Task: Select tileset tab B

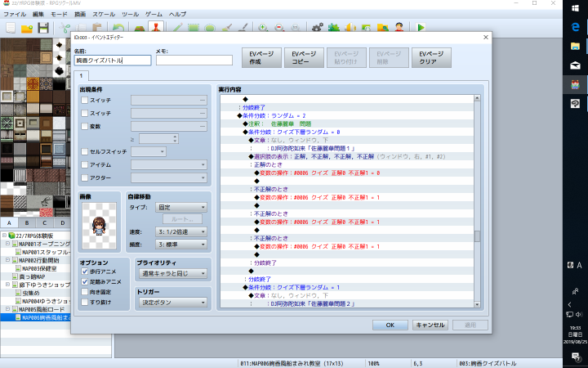Action: tap(27, 222)
